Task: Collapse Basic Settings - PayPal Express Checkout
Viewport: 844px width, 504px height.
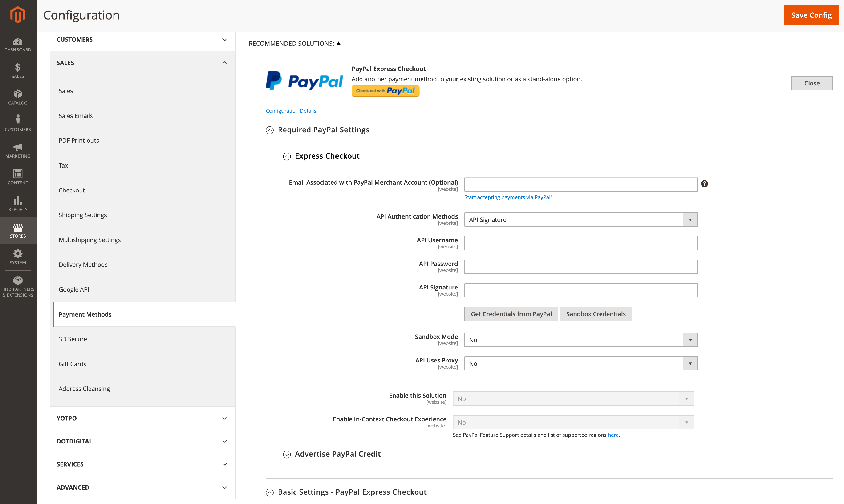Action: coord(270,492)
